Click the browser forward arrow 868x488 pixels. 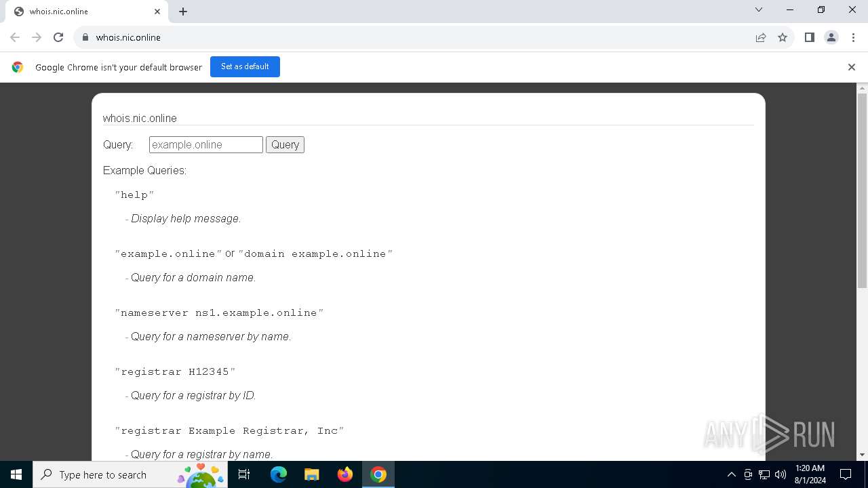[x=37, y=37]
